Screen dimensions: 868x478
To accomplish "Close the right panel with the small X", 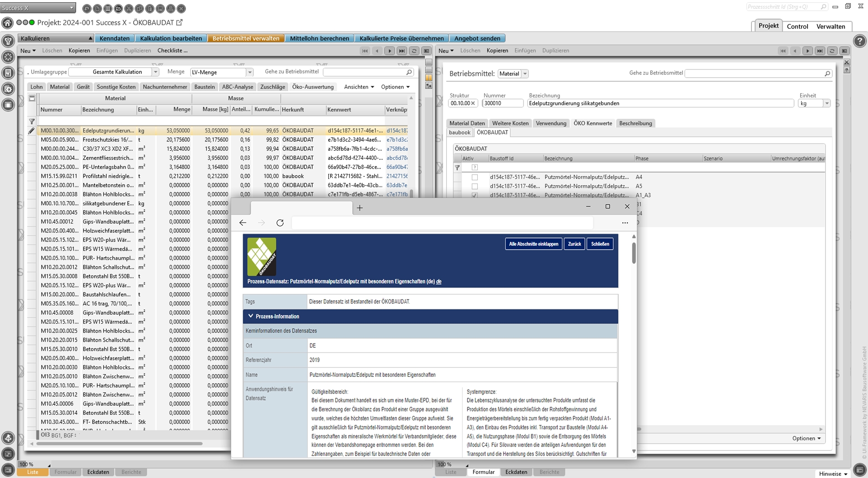I will (847, 62).
